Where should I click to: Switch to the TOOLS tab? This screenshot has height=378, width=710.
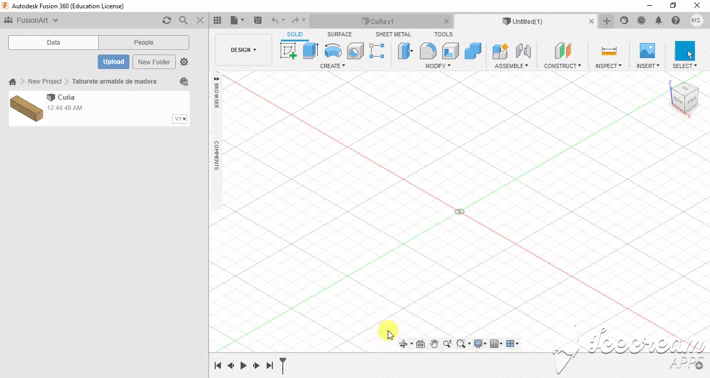click(x=443, y=34)
